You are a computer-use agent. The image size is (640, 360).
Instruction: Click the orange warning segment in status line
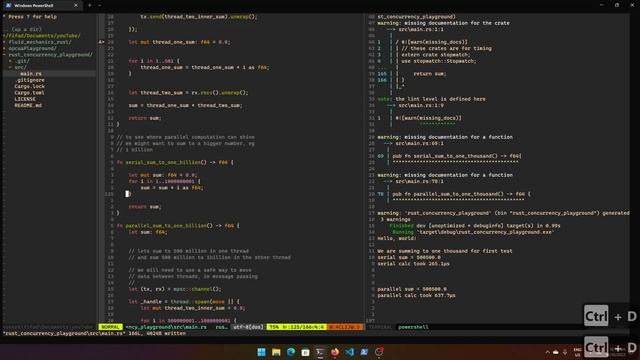[x=345, y=327]
